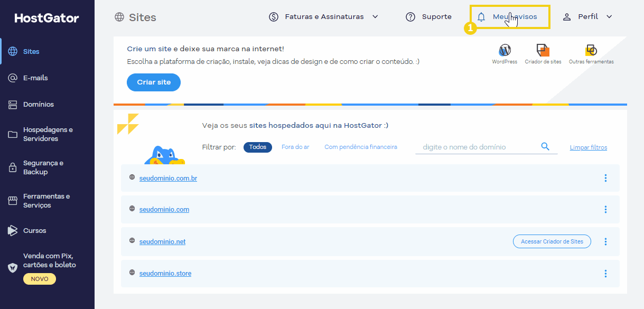Click the domain search magnifier icon
The height and width of the screenshot is (309, 644).
tap(545, 147)
